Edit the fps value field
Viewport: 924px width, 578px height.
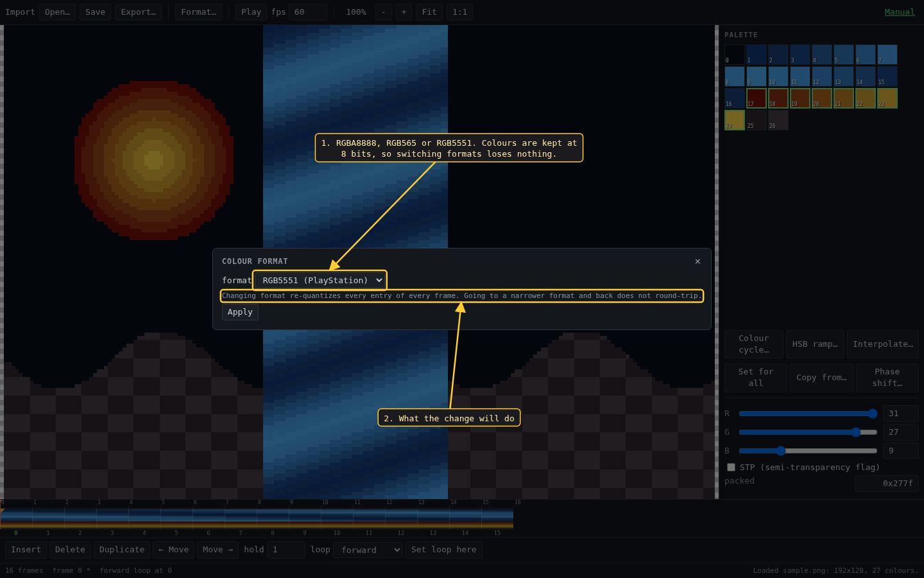308,12
